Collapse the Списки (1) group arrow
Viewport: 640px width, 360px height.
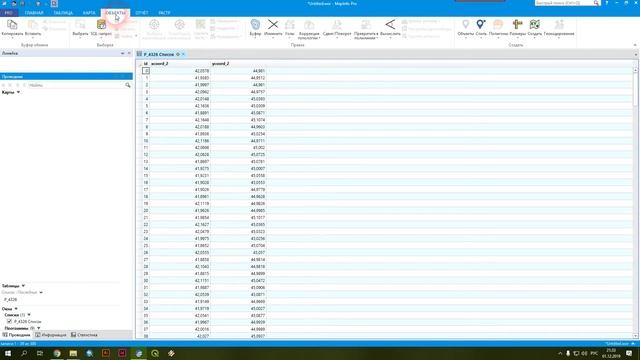click(29, 315)
